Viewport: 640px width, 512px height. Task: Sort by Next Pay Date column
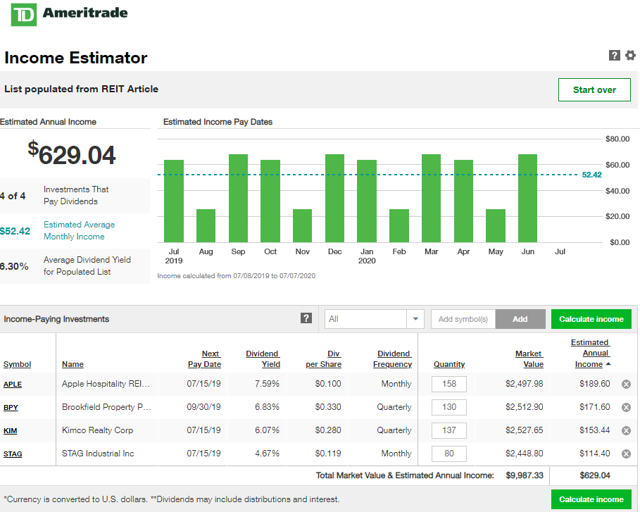coord(204,359)
